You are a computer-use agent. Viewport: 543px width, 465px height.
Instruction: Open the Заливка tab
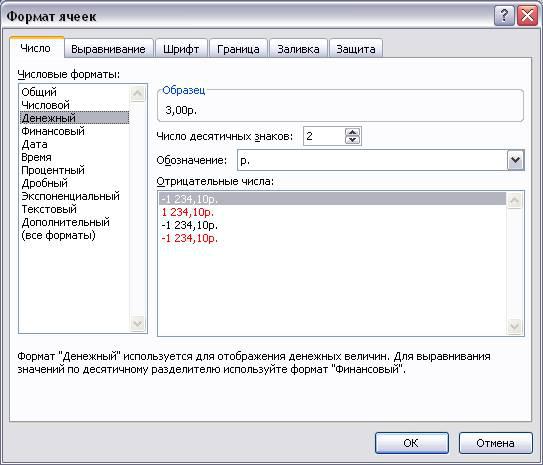click(298, 48)
